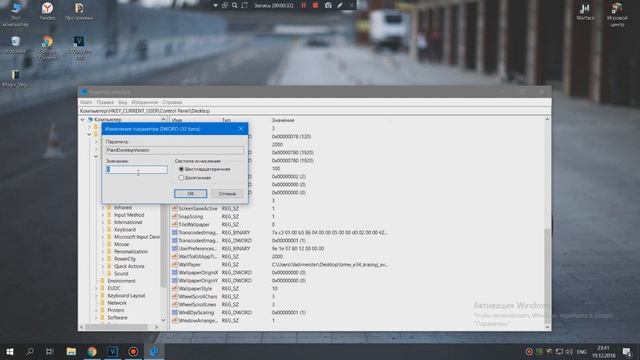Take a screenshot with the recorder camera icon
Viewport: 640px width, 360px height.
(328, 5)
